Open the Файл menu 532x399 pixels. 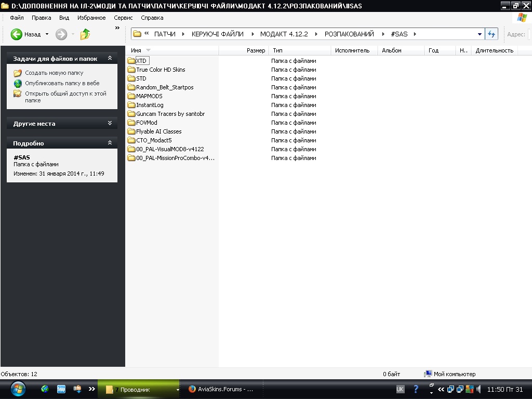pyautogui.click(x=17, y=18)
